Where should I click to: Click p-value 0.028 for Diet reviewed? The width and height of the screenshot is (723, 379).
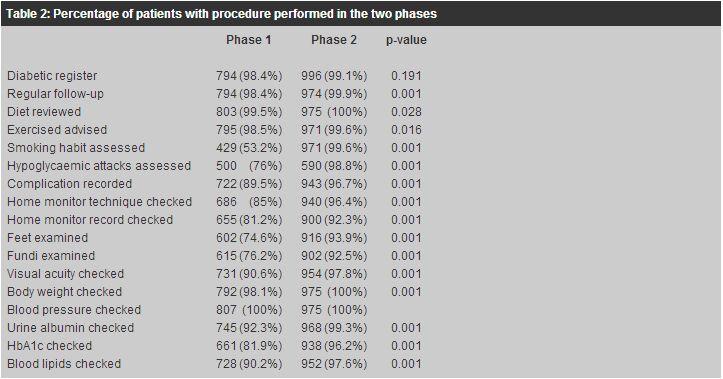(x=406, y=112)
